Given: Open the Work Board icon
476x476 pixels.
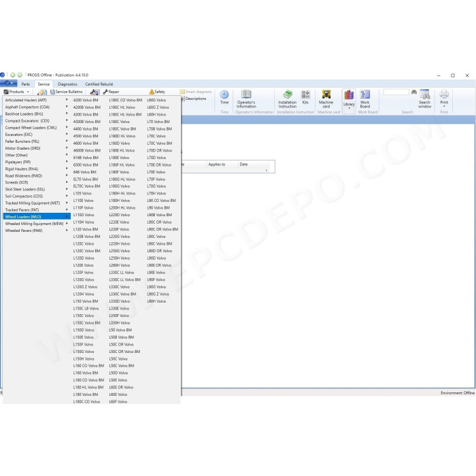Looking at the screenshot, I should click(x=364, y=95).
